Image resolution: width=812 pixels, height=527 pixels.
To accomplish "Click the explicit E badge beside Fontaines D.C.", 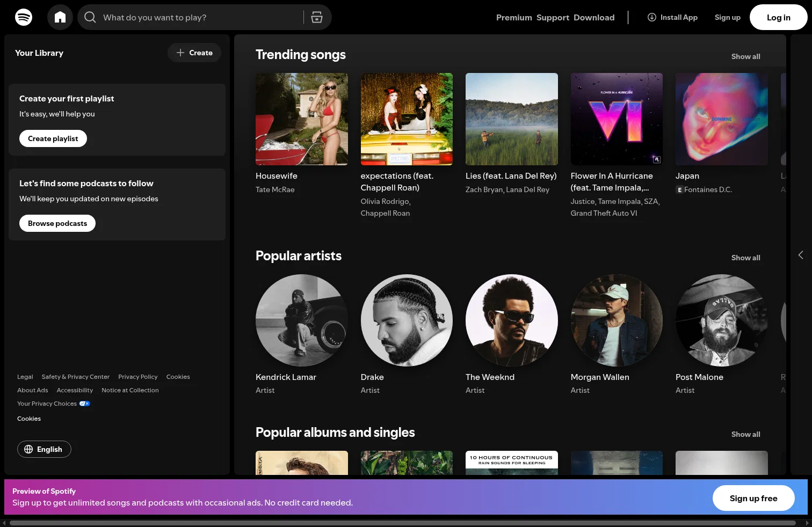I will click(x=679, y=189).
